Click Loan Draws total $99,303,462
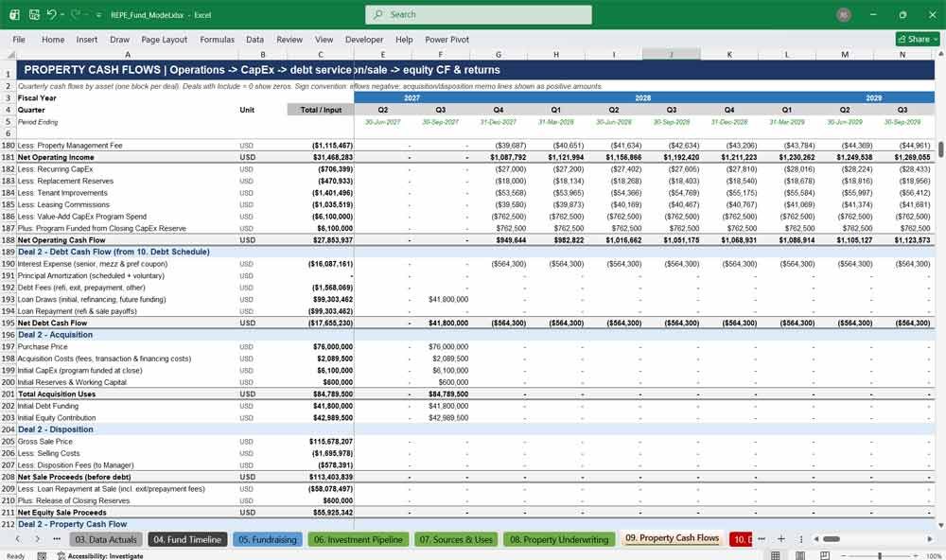Image resolution: width=946 pixels, height=560 pixels. [335, 299]
